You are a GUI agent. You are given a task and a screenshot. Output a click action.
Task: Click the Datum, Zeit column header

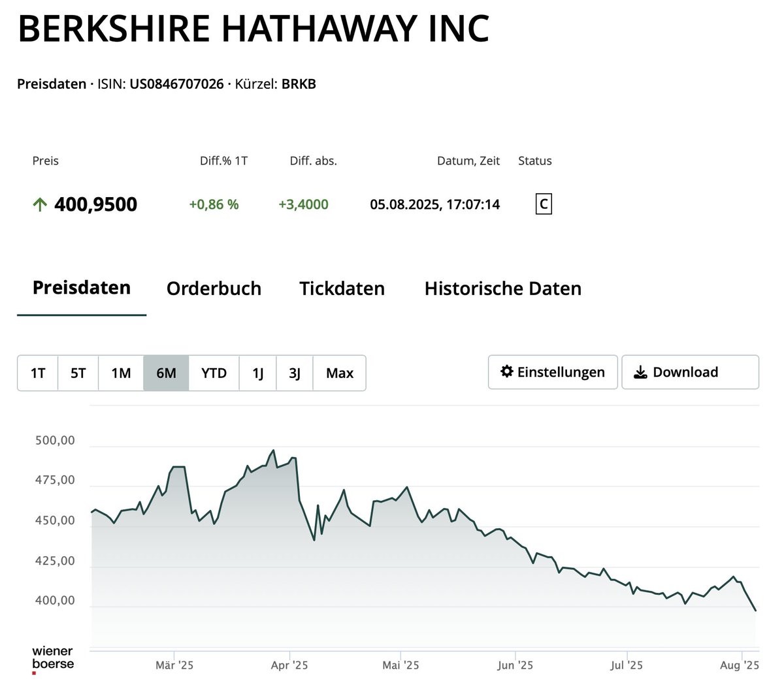(x=468, y=161)
